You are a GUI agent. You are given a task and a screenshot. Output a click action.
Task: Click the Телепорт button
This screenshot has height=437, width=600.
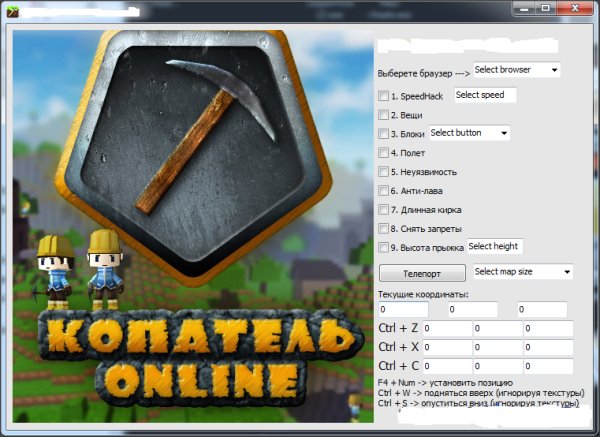422,273
